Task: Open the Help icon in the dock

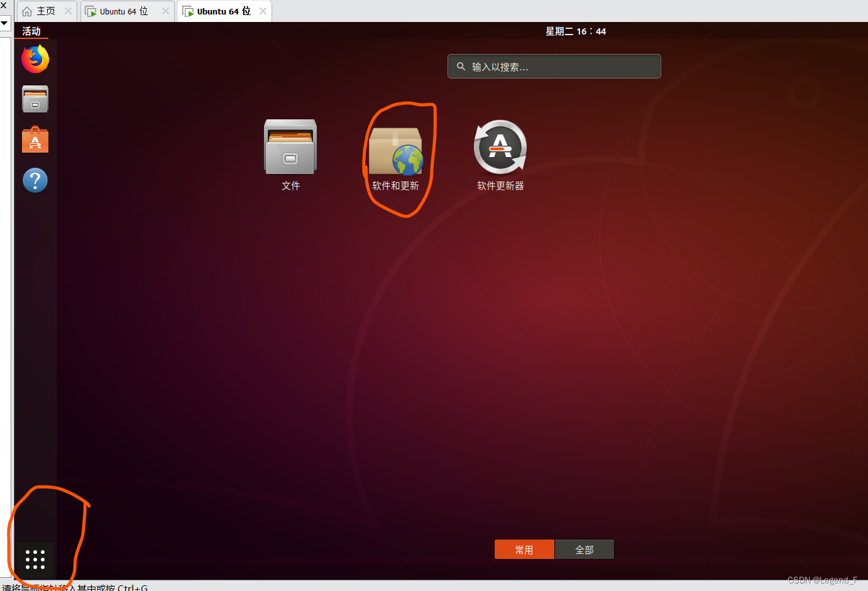Action: 35,180
